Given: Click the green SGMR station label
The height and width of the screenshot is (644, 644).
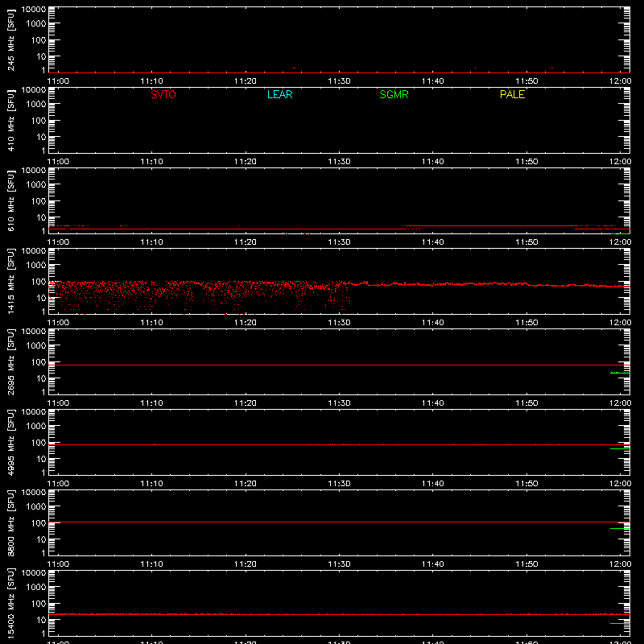Looking at the screenshot, I should tap(394, 94).
